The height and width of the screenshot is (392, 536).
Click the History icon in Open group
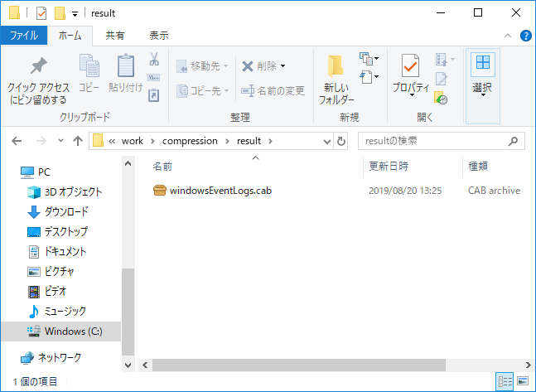click(x=441, y=98)
